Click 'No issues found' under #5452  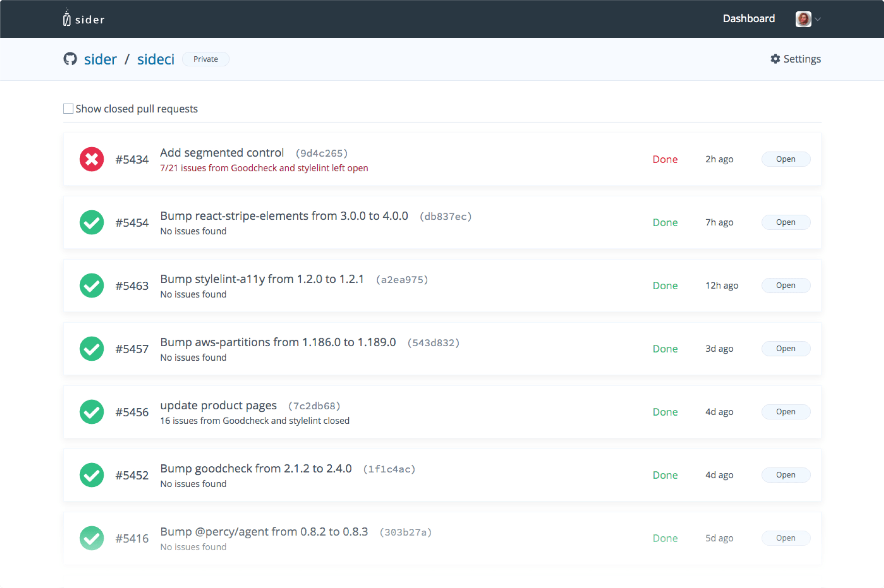pyautogui.click(x=193, y=483)
